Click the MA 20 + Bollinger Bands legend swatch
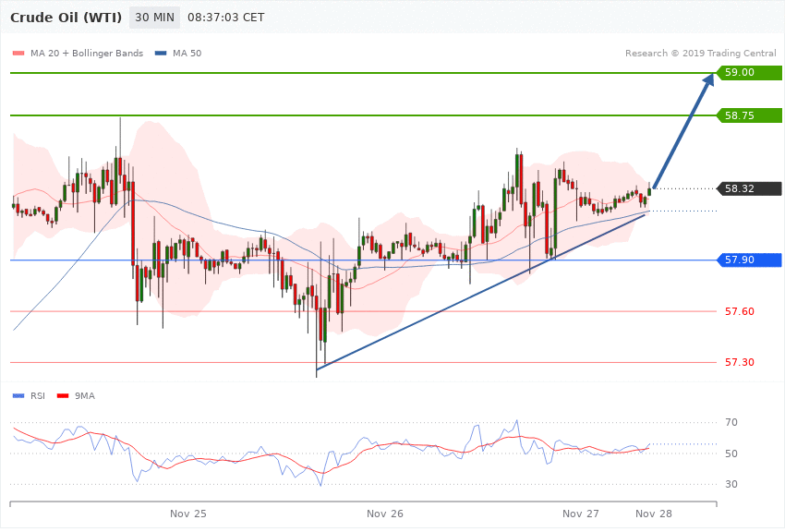This screenshot has width=785, height=532. [x=18, y=53]
